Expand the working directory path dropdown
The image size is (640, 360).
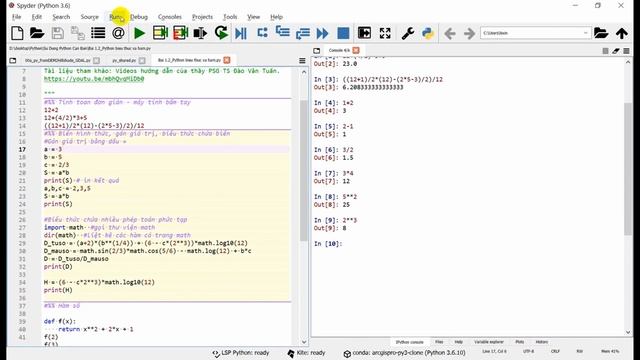tap(585, 33)
